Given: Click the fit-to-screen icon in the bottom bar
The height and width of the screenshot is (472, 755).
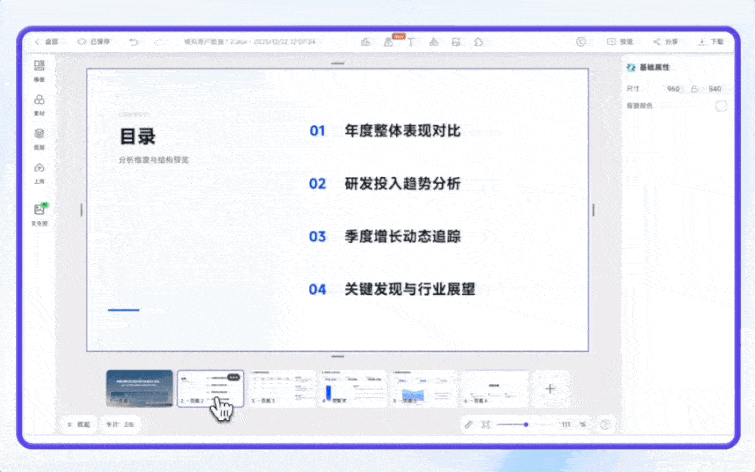Looking at the screenshot, I should click(x=485, y=424).
